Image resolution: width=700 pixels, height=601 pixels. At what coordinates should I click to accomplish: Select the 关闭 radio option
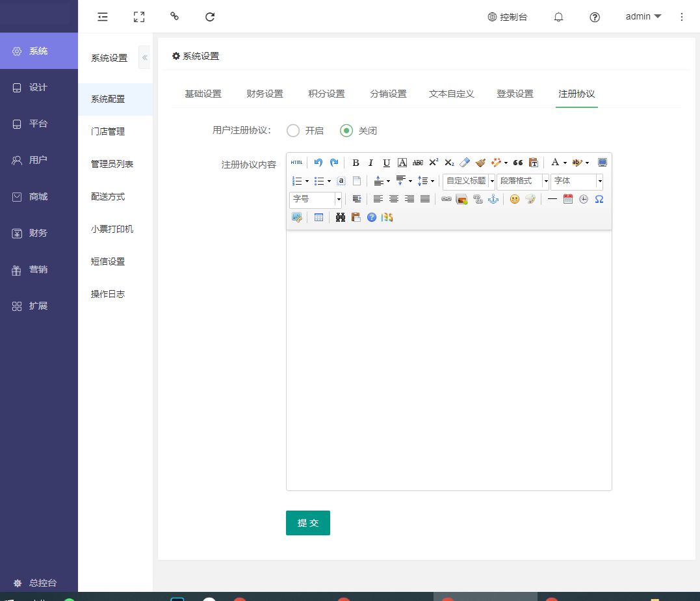(346, 131)
